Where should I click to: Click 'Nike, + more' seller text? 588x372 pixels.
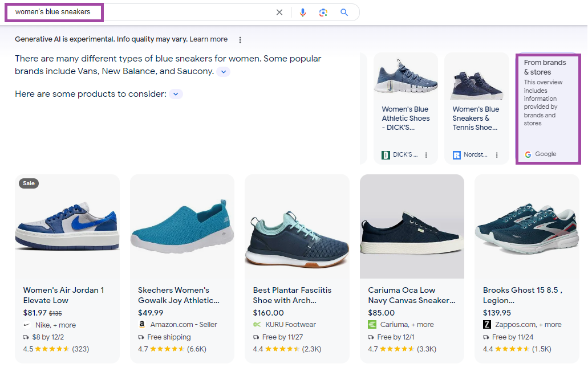click(55, 325)
